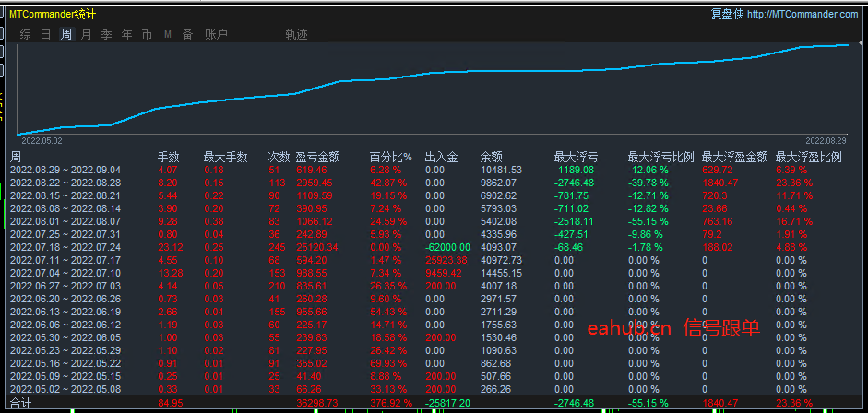
Task: Click the 42.87 % percentage cell
Action: click(x=388, y=183)
